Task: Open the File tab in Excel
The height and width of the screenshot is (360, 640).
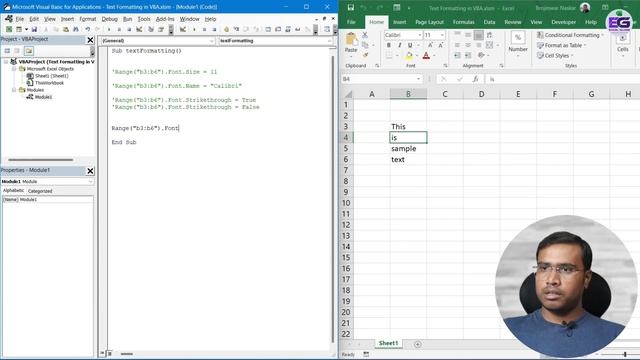Action: (x=351, y=22)
